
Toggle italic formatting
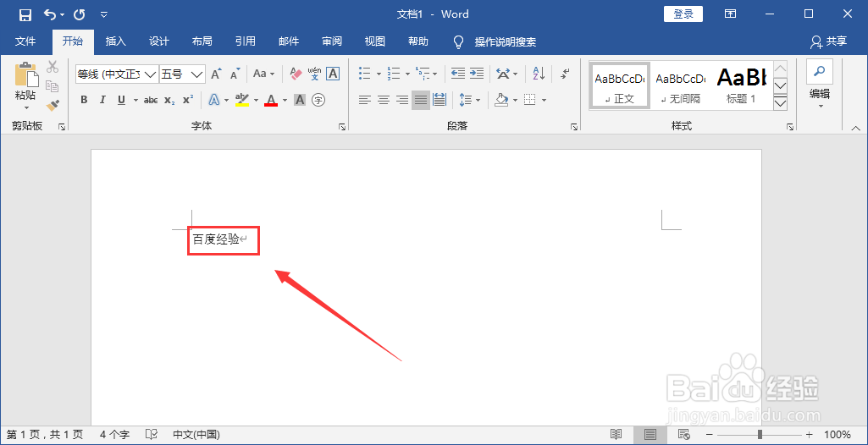[x=102, y=100]
